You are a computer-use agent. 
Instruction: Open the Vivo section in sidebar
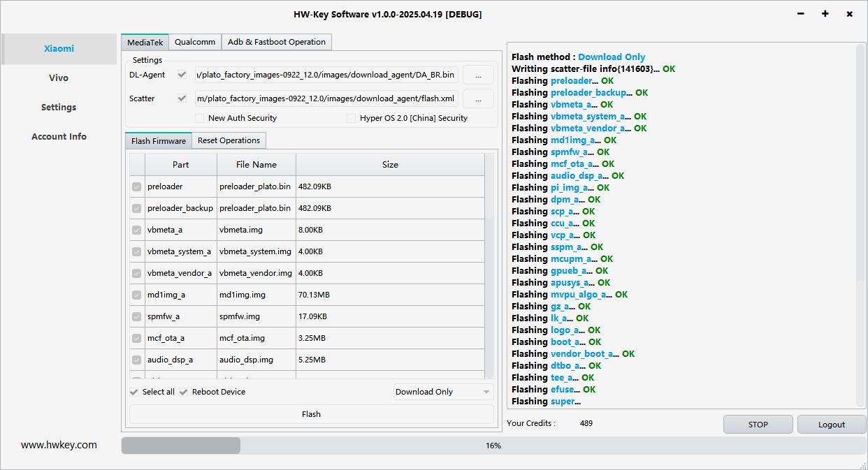(x=59, y=78)
